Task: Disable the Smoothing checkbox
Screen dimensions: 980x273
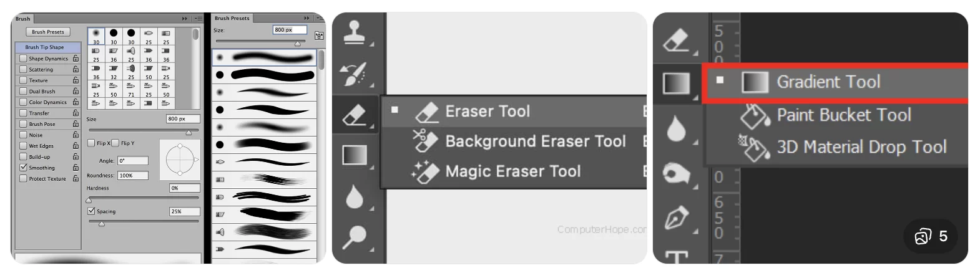Action: 23,168
